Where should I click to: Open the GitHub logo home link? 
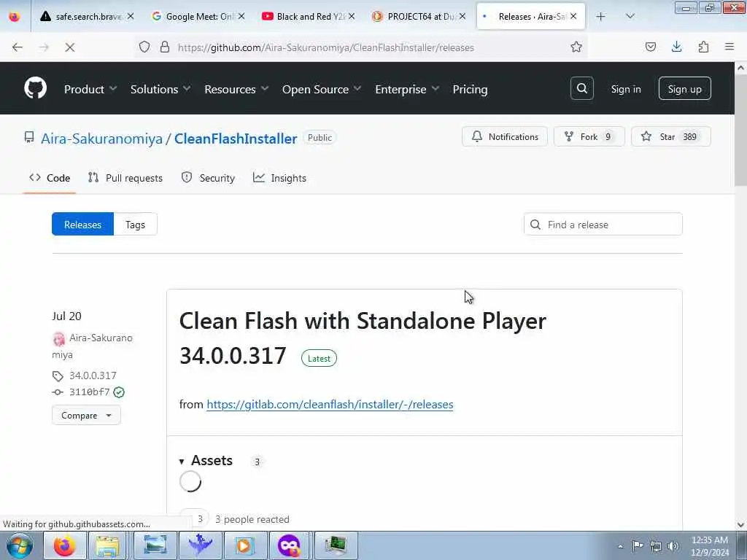click(x=35, y=88)
